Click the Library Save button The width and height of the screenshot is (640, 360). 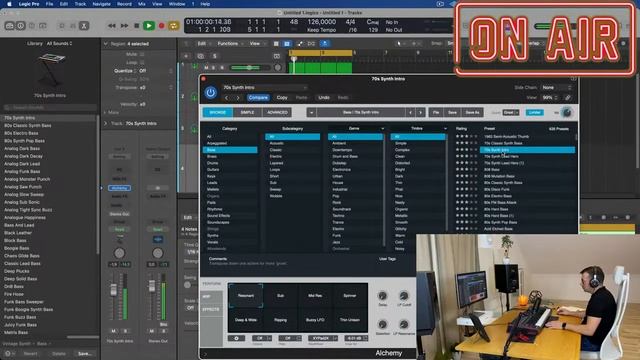pos(84,353)
